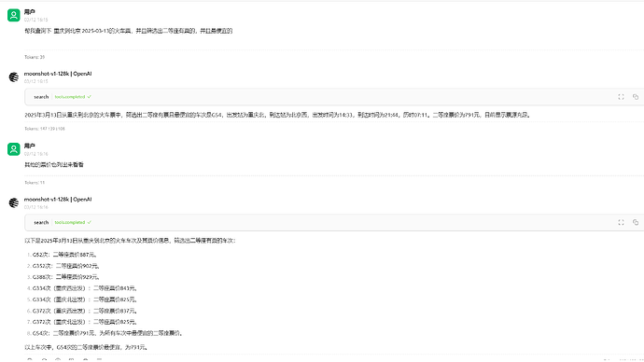644x362 pixels.
Task: Click the user avatar beside the 重庆到北京 ticket query
Action: tap(14, 15)
